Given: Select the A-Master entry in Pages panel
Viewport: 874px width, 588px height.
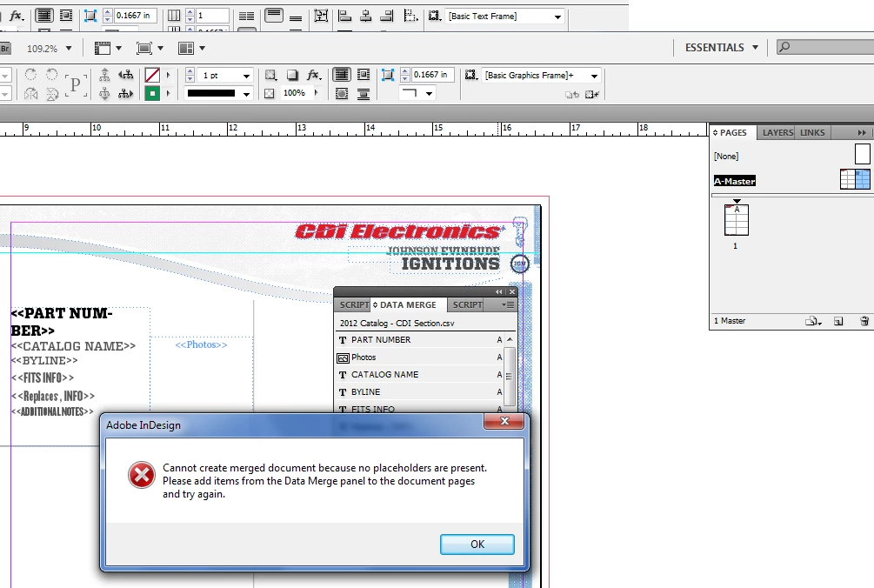Looking at the screenshot, I should [735, 181].
